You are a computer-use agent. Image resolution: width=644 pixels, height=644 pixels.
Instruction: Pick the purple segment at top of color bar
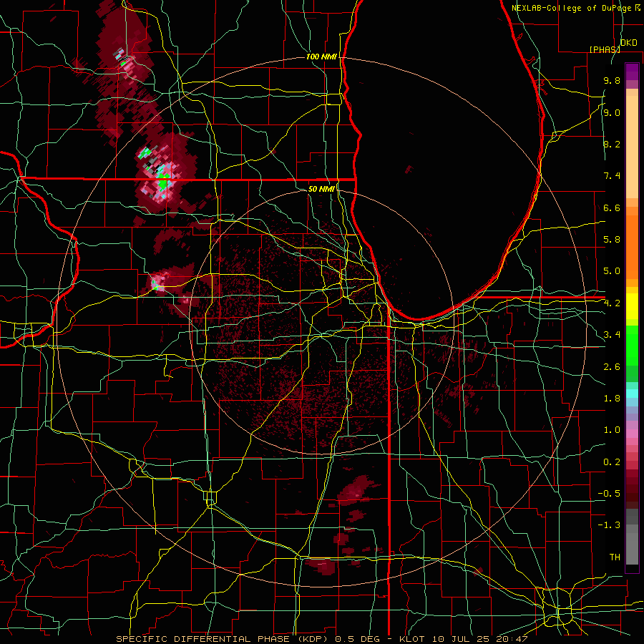(x=632, y=72)
